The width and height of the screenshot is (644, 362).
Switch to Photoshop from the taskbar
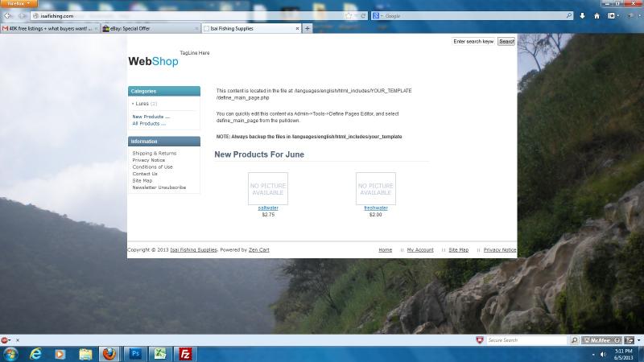tap(135, 354)
